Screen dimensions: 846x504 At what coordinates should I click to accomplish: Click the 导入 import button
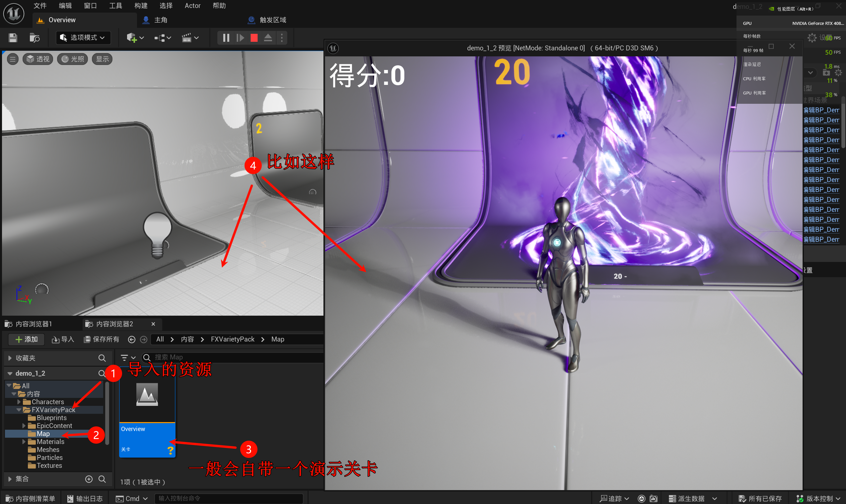63,339
